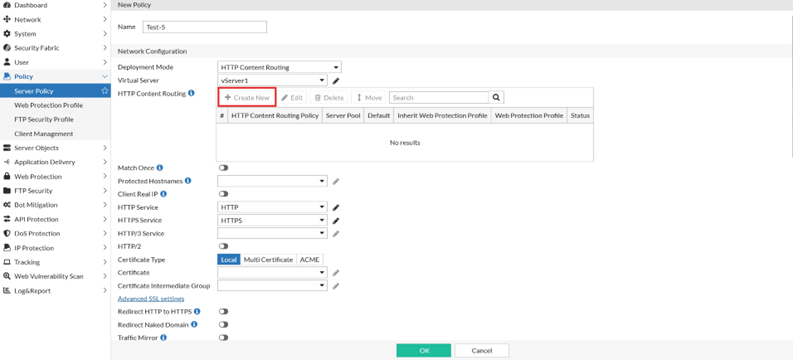Open the HTTP/3 Service dropdown

click(x=273, y=233)
